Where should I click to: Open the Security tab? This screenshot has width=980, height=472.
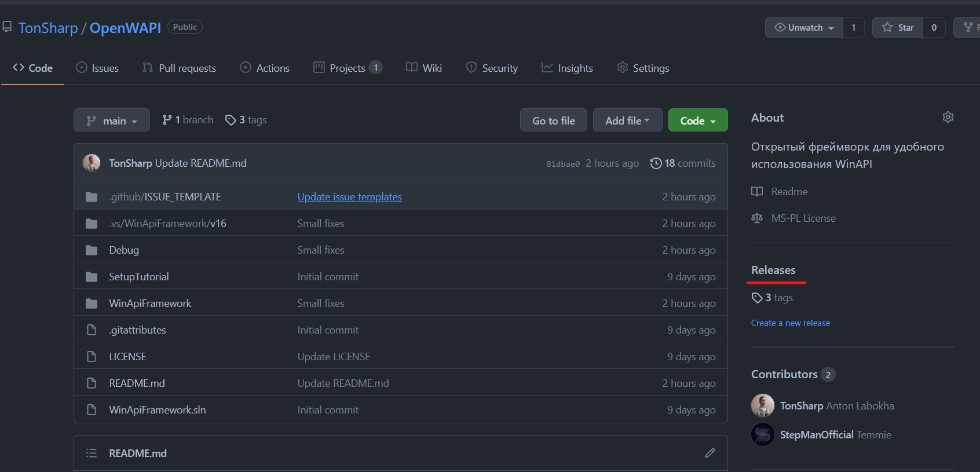(x=492, y=68)
